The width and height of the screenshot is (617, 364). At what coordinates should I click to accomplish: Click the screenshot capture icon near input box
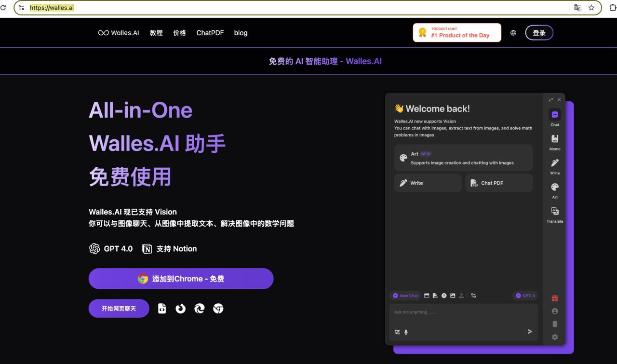point(398,332)
